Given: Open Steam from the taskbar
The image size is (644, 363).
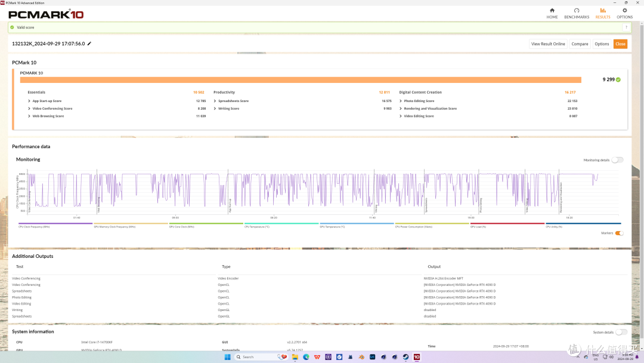Looking at the screenshot, I should point(406,357).
